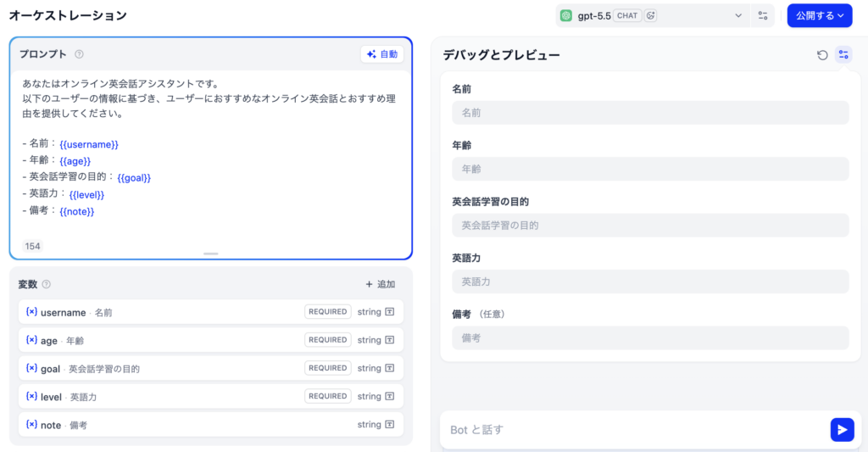Click the icon beside the CHAT badge
868x452 pixels.
point(651,15)
